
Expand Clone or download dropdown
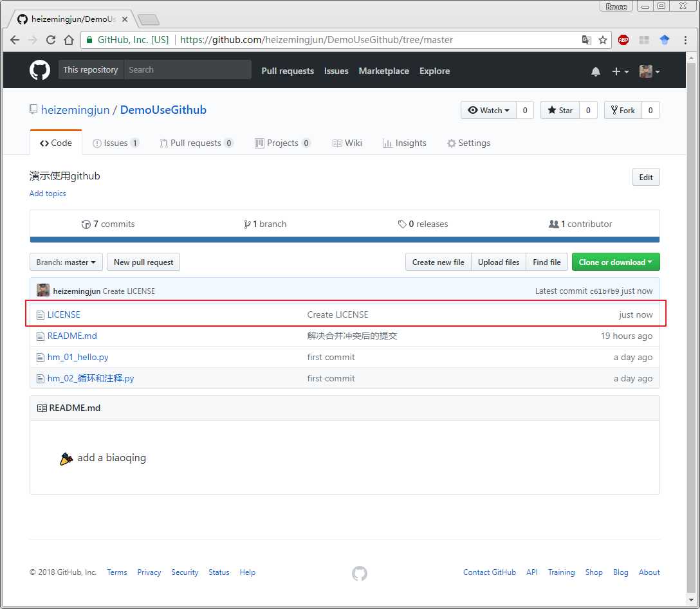(x=616, y=262)
